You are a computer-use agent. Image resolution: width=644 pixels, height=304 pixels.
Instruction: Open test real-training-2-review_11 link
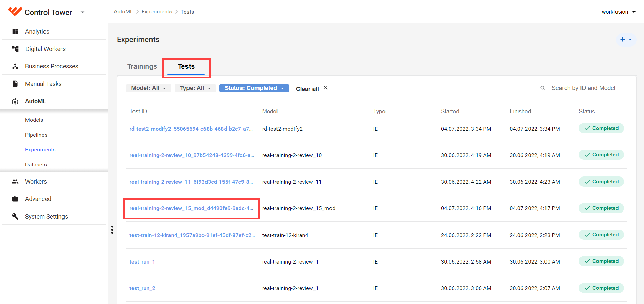(x=191, y=182)
